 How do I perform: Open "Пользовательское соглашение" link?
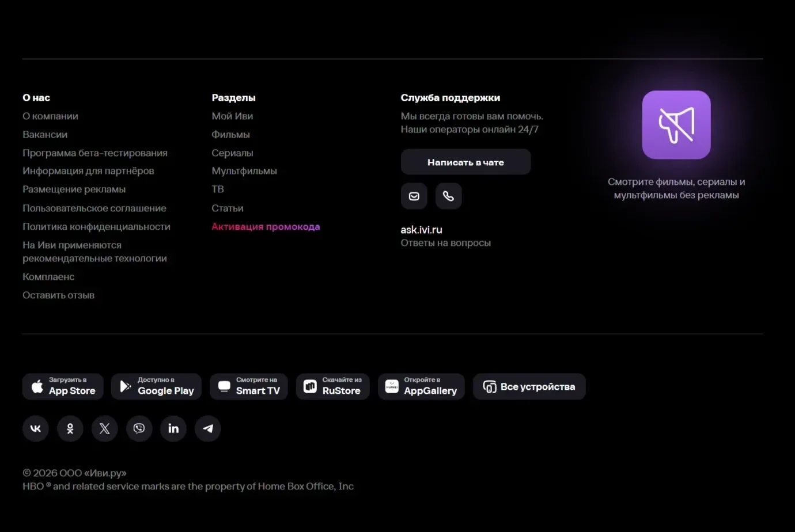(94, 208)
